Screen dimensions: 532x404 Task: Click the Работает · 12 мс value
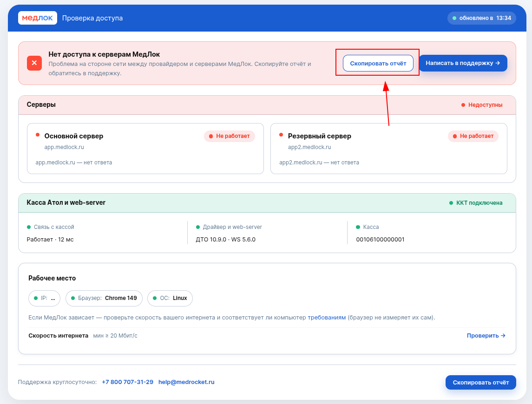50,240
